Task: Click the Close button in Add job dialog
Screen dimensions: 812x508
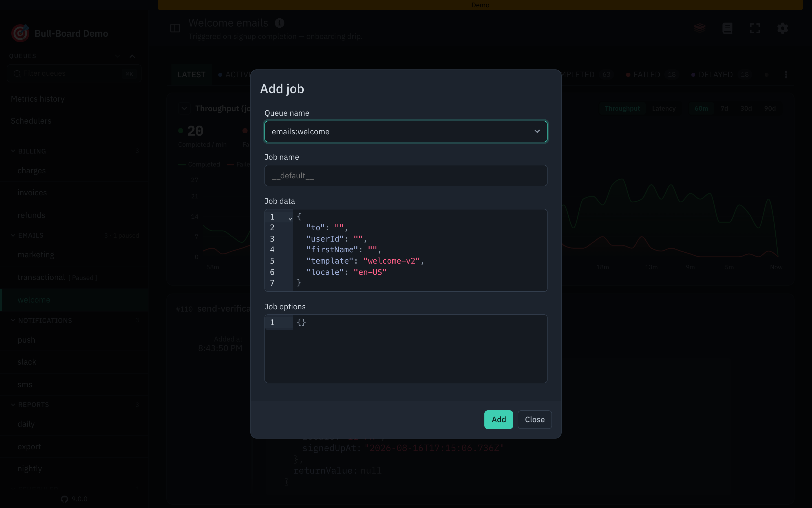Action: (534, 419)
